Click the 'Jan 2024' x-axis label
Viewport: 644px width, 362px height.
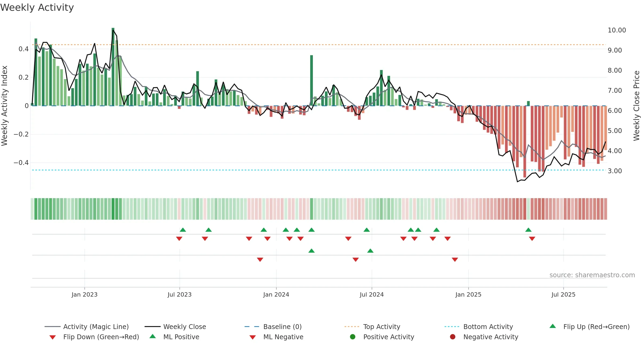tap(276, 294)
